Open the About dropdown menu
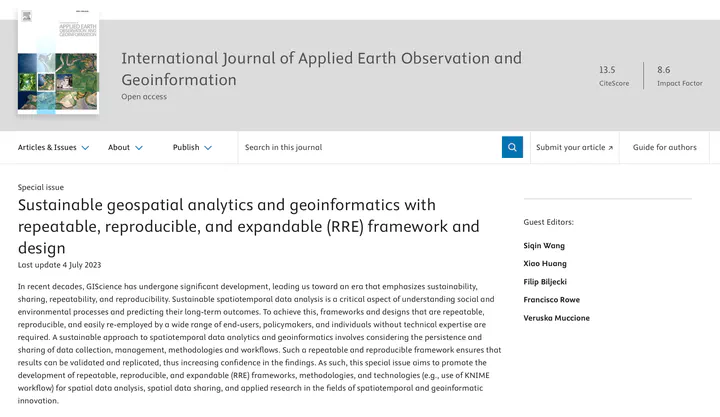This screenshot has width=720, height=417. 125,147
